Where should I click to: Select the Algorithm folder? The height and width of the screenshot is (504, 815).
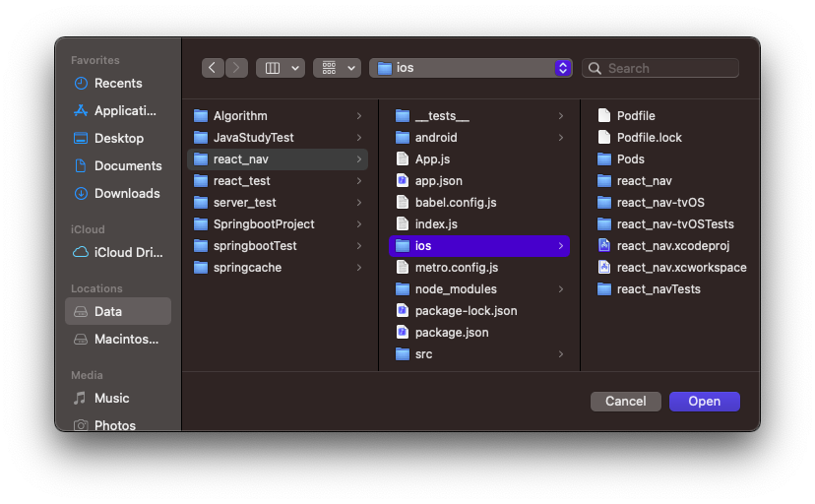[278, 116]
